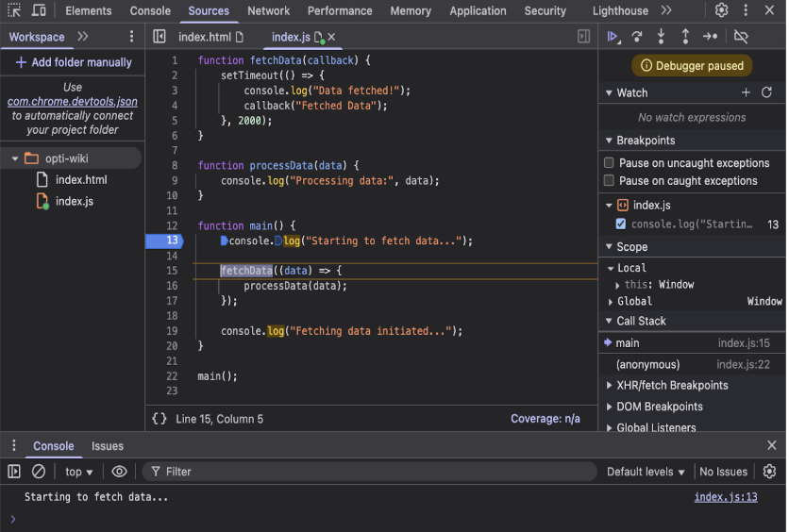This screenshot has height=532, width=789.
Task: Open Workspace pane three-dot menu
Action: click(x=132, y=36)
